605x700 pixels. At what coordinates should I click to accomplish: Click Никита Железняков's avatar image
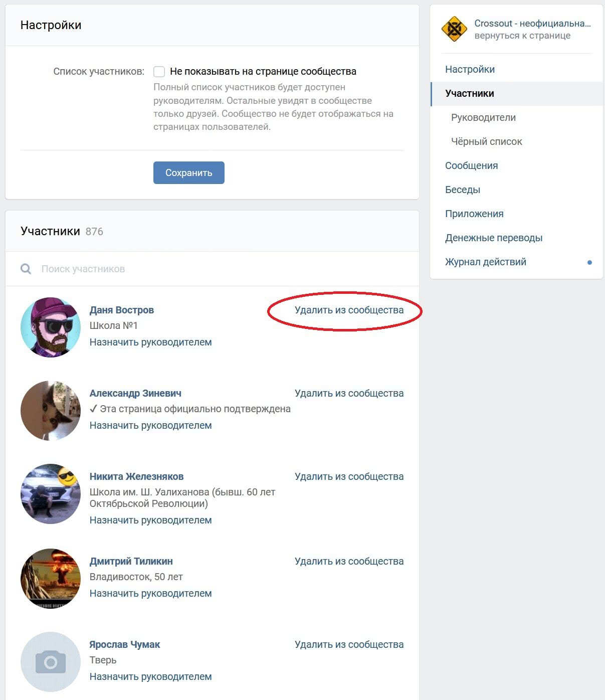tap(51, 494)
